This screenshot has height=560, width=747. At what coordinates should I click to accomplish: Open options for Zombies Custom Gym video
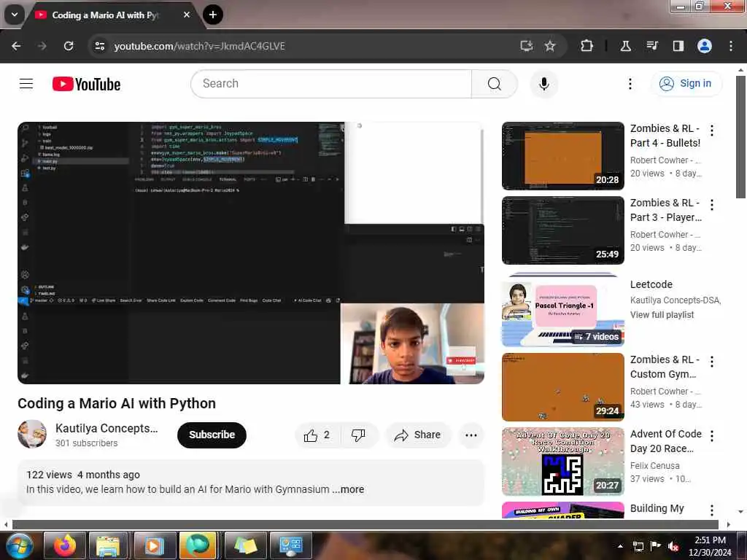click(712, 362)
